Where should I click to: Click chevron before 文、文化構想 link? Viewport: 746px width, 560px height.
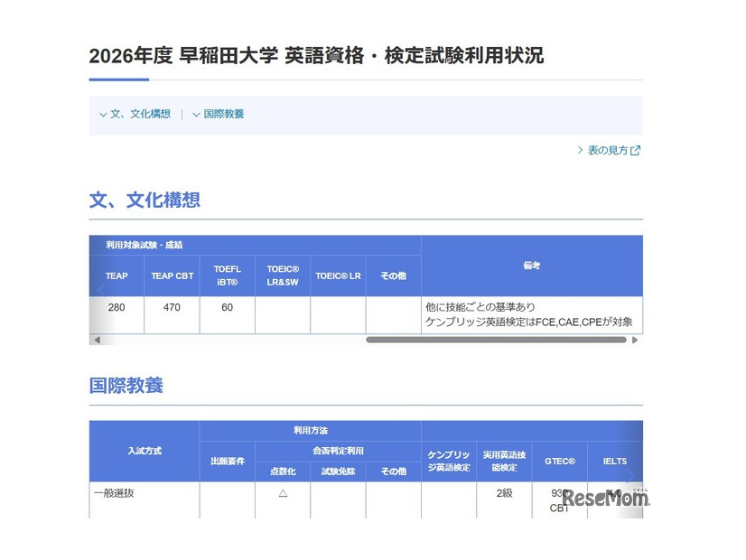tap(103, 115)
